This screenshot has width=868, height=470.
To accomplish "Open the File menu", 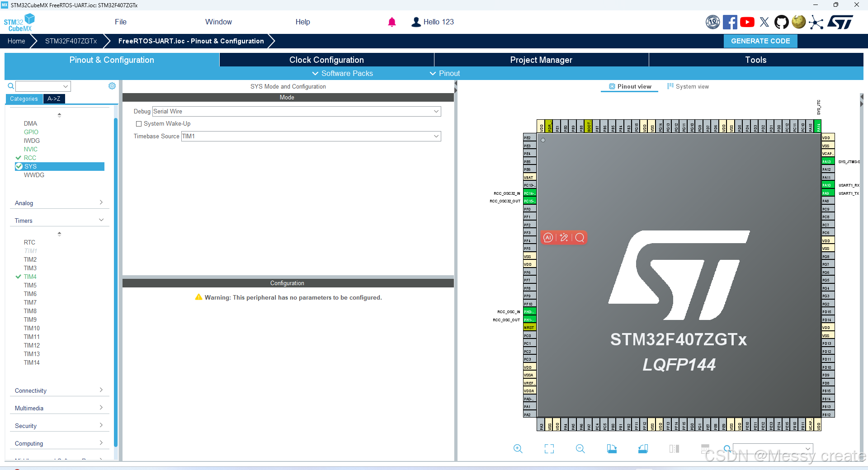I will pyautogui.click(x=121, y=22).
